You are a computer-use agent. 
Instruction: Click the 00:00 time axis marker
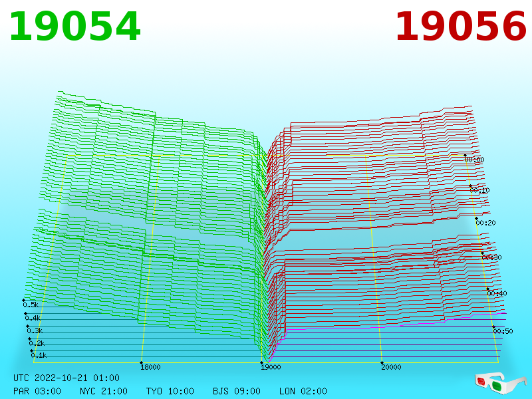point(474,160)
